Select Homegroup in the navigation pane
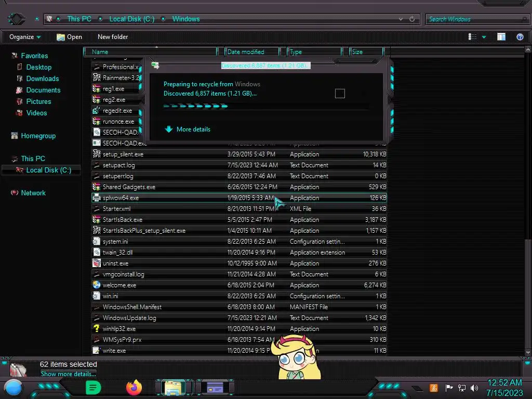532x399 pixels. (38, 136)
